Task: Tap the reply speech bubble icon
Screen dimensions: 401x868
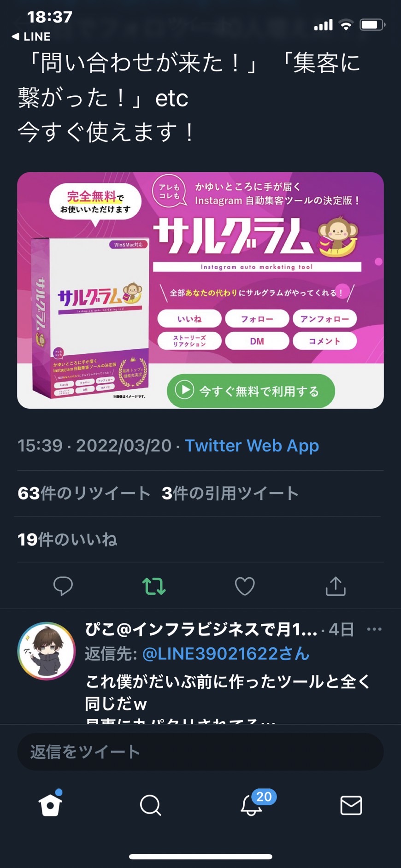Action: click(63, 586)
